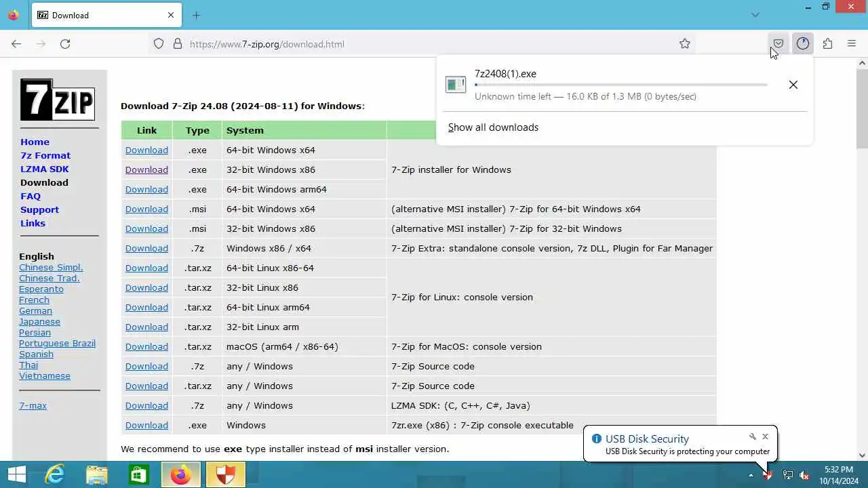
Task: Open the Save to Pocket icon
Action: click(778, 44)
